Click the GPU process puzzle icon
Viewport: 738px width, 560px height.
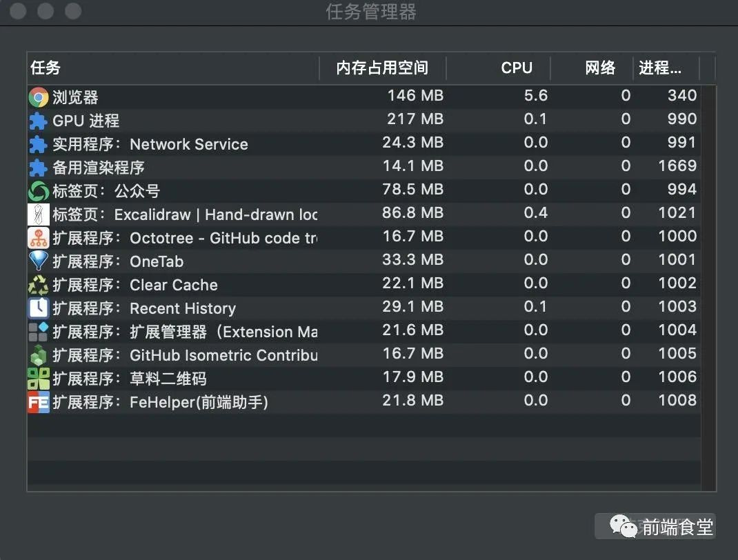39,121
